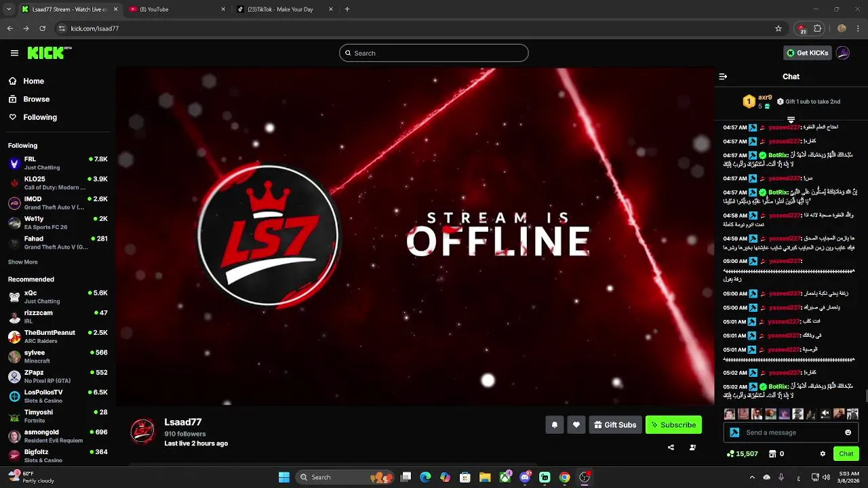The image size is (868, 488).
Task: Click the Subscribe button
Action: point(673,425)
